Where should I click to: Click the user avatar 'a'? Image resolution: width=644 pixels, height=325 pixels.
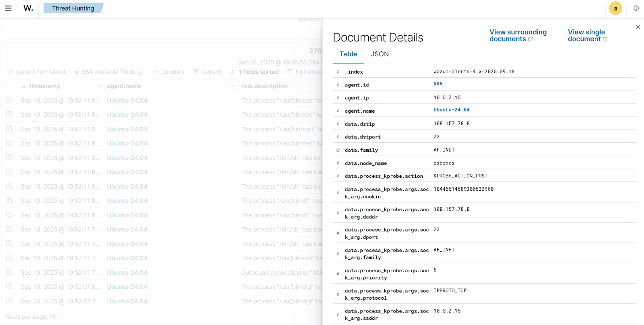click(x=615, y=8)
